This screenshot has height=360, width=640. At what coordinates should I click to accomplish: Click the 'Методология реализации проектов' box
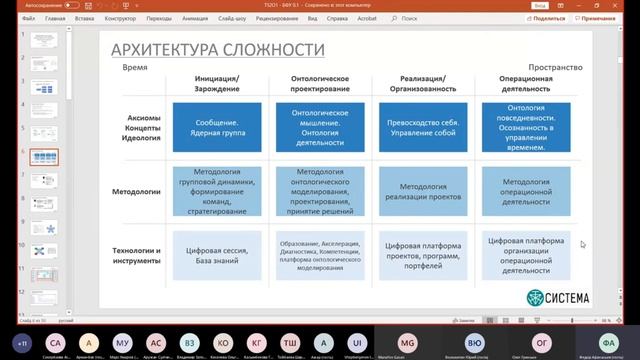(423, 191)
